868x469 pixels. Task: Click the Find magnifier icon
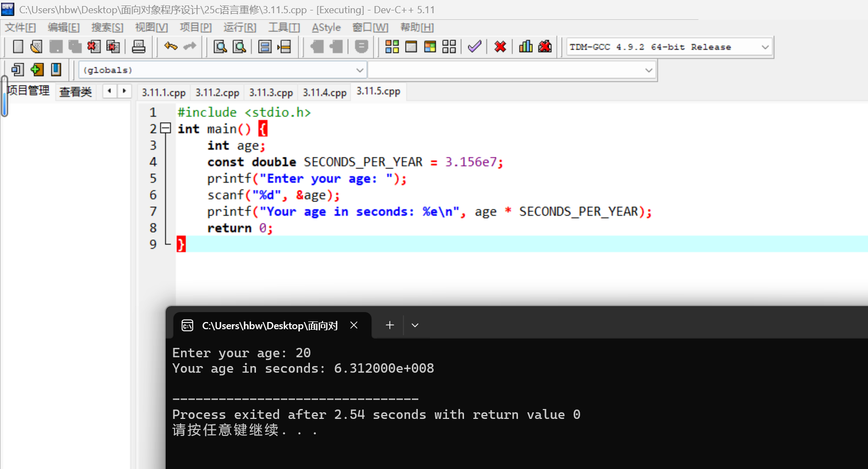point(220,47)
